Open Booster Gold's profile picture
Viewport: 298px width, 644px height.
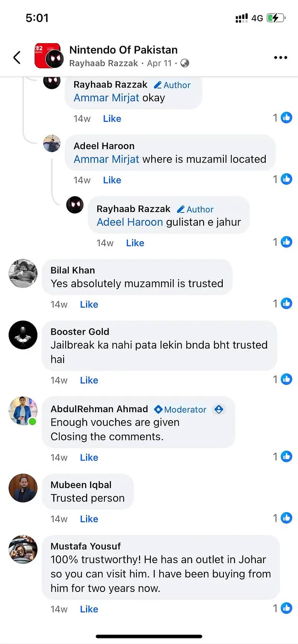pyautogui.click(x=23, y=335)
